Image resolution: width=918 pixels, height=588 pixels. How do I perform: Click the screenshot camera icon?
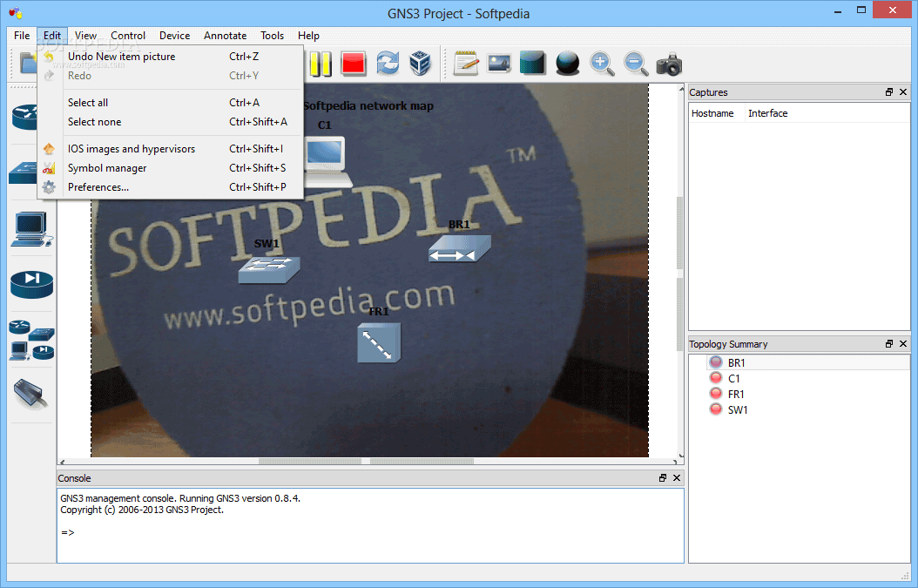(x=669, y=64)
